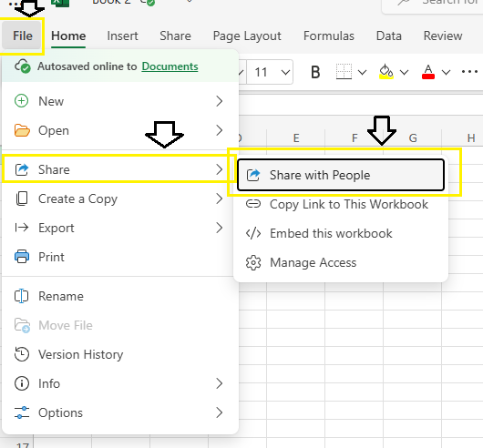Choose Info from File menu

click(x=120, y=383)
